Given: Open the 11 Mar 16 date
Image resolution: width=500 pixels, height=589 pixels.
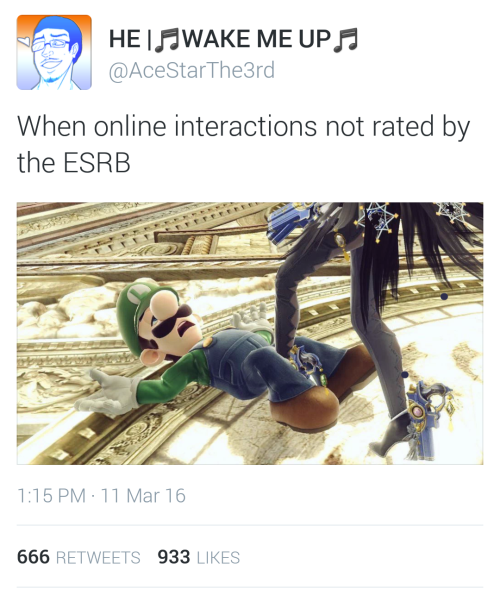Looking at the screenshot, I should [143, 495].
